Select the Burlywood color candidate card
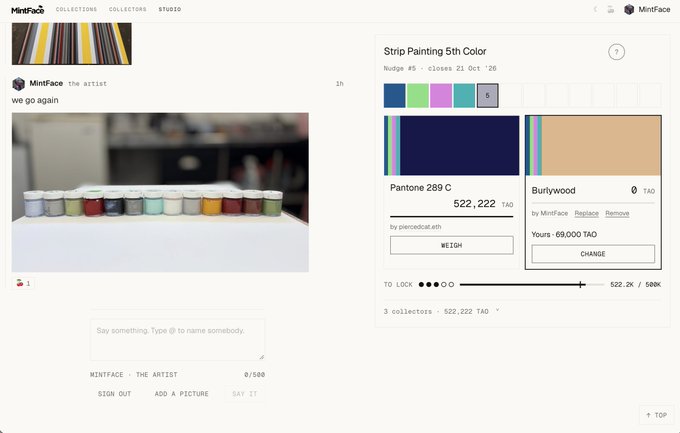Viewport: 680px width, 433px height. pyautogui.click(x=593, y=192)
